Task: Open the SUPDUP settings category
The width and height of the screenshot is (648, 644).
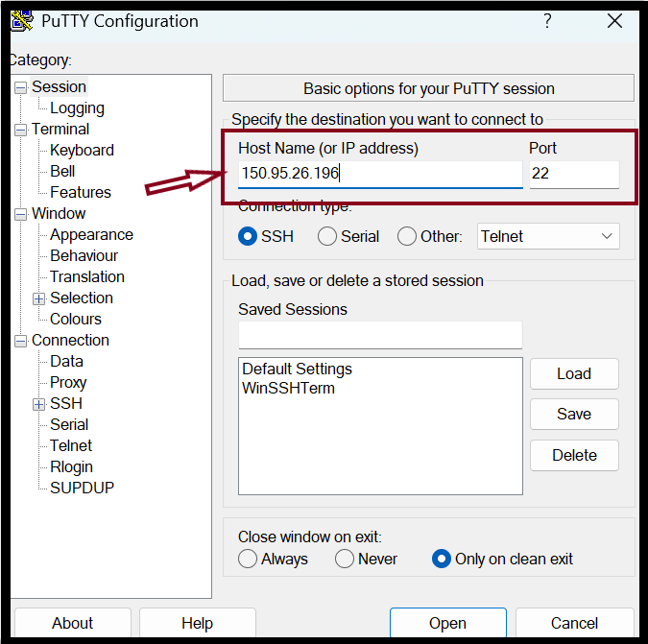Action: coord(82,488)
